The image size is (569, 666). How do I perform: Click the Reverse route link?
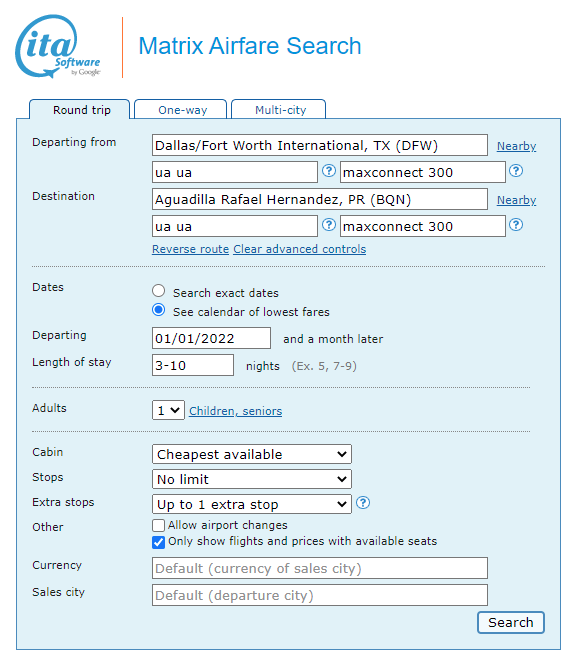pyautogui.click(x=190, y=249)
